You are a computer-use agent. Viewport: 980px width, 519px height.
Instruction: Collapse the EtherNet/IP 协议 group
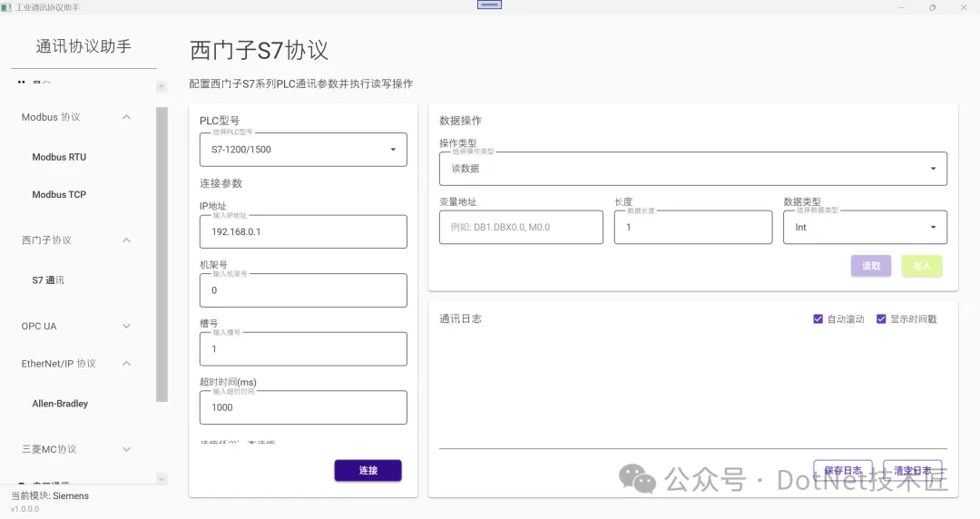[76, 363]
